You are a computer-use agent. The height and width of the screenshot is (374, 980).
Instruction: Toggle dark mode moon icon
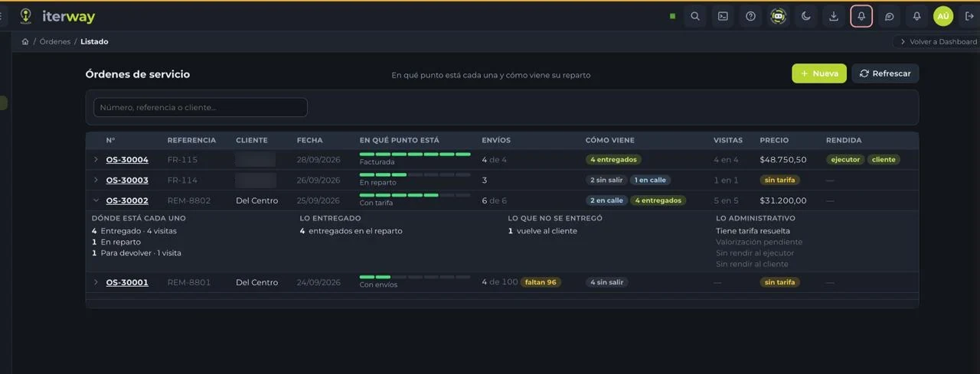(806, 16)
